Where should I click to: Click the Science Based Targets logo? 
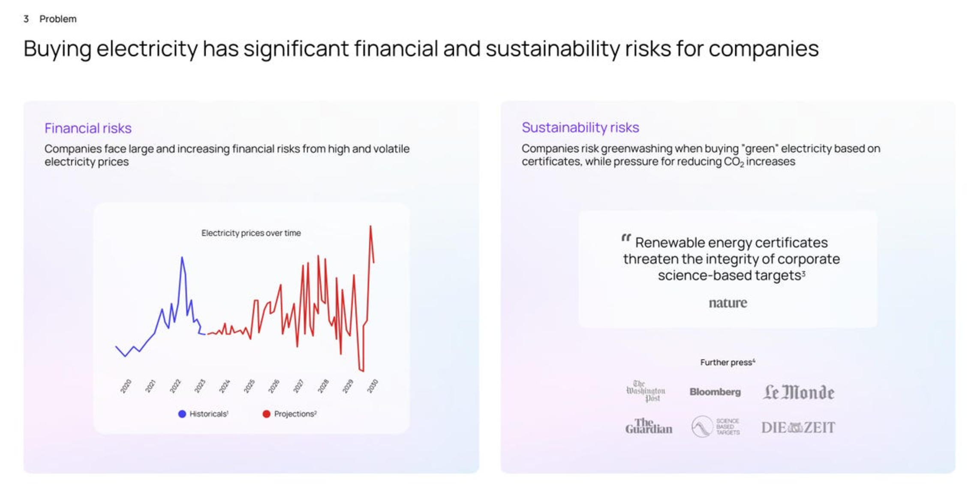[715, 427]
